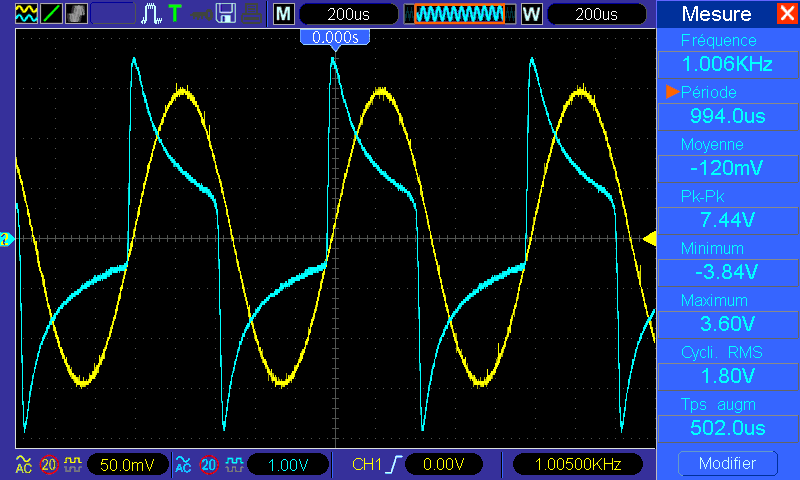800x480 pixels.
Task: Select the Cycli. RMS measurement item
Action: click(727, 365)
